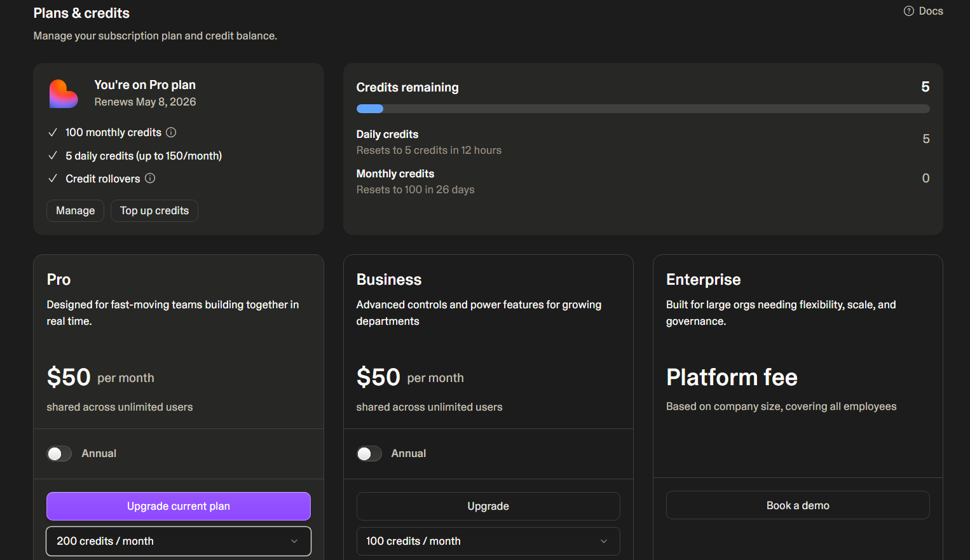Screen dimensions: 970x560
Task: Click the Plans & credits heading
Action: click(81, 13)
